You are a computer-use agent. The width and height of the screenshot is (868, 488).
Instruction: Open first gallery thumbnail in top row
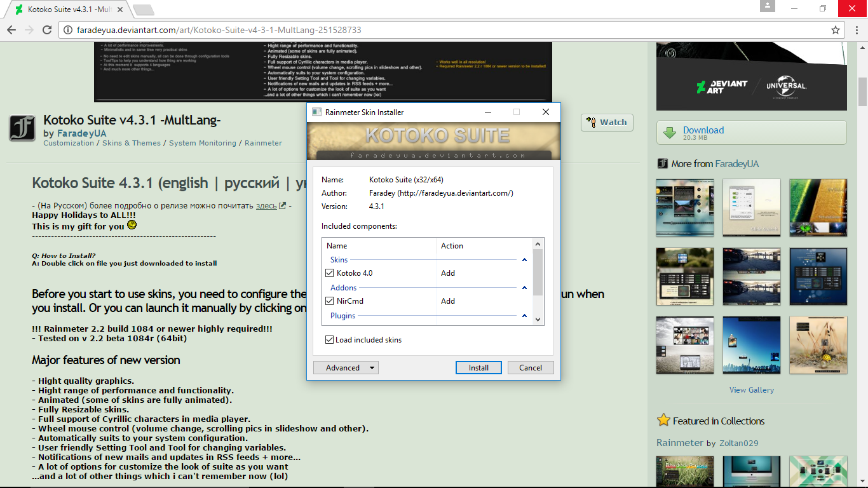pyautogui.click(x=685, y=208)
